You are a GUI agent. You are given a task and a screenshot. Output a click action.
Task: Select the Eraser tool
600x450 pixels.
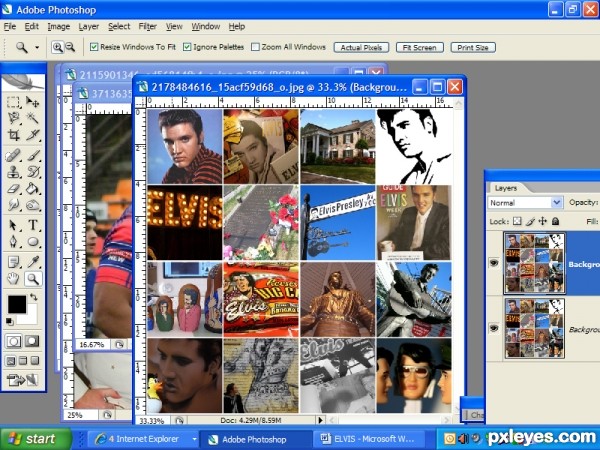click(13, 188)
